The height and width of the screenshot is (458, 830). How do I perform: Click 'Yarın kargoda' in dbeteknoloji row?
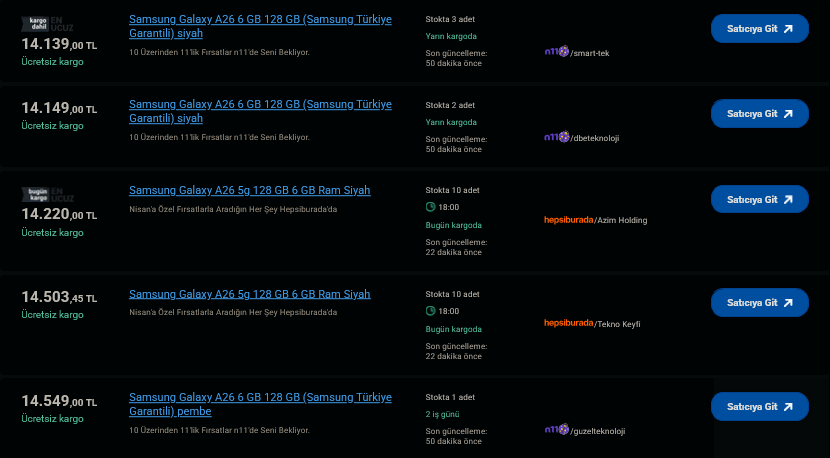pos(451,122)
